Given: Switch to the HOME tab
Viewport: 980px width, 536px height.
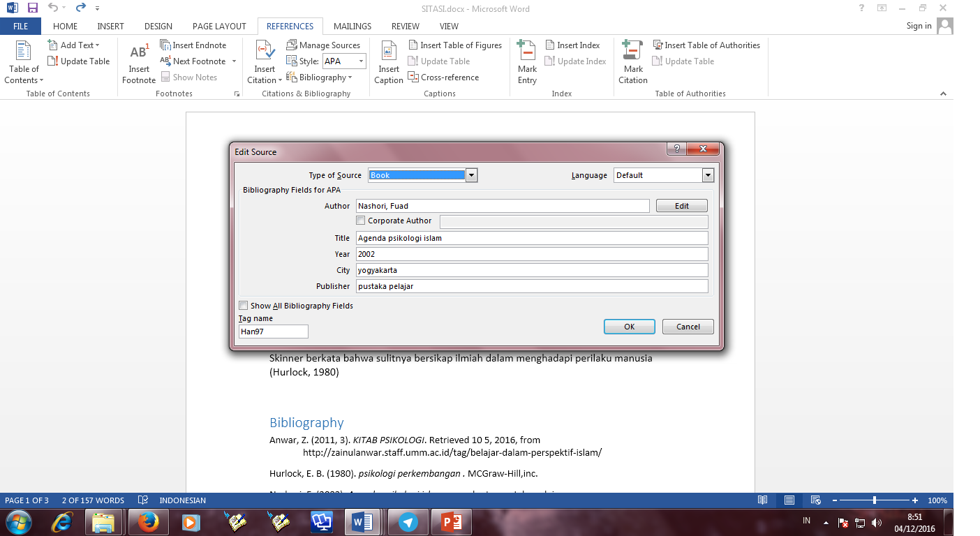Looking at the screenshot, I should [66, 26].
